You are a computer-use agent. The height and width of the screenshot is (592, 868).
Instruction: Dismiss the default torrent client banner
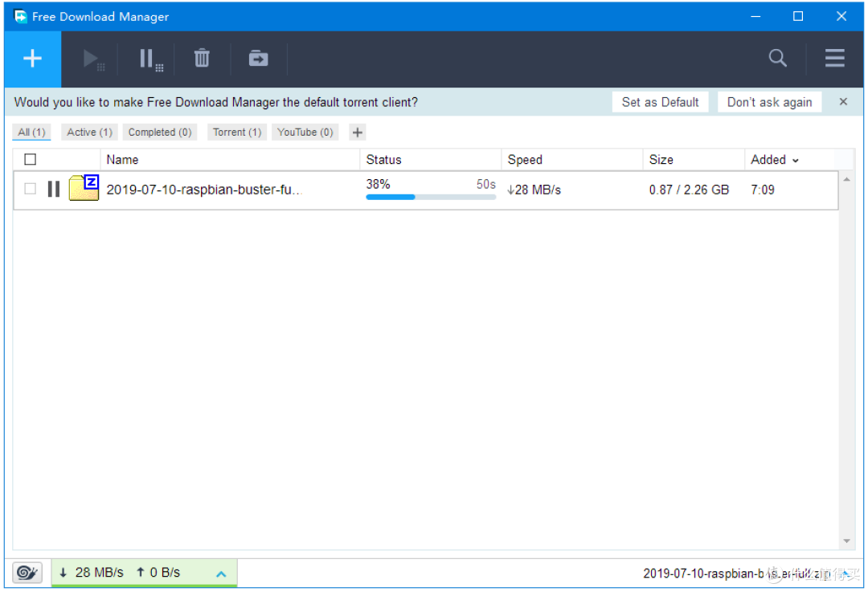[843, 102]
